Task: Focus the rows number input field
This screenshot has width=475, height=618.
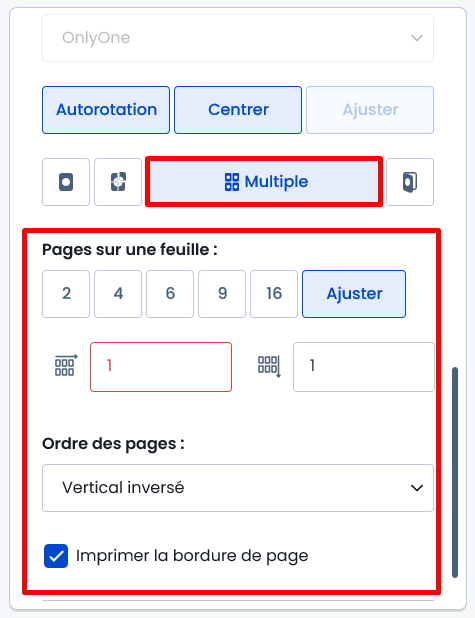Action: (x=364, y=367)
